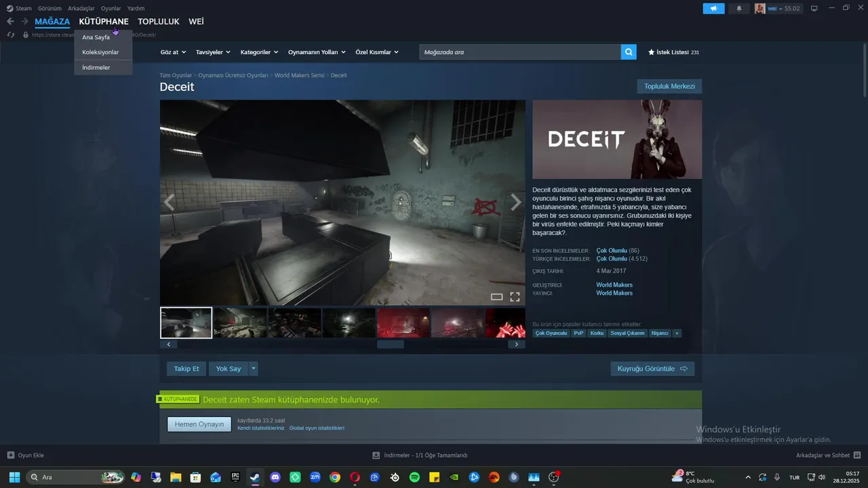Click thumbnail strip right scroll arrow
The image size is (868, 488).
pos(517,344)
